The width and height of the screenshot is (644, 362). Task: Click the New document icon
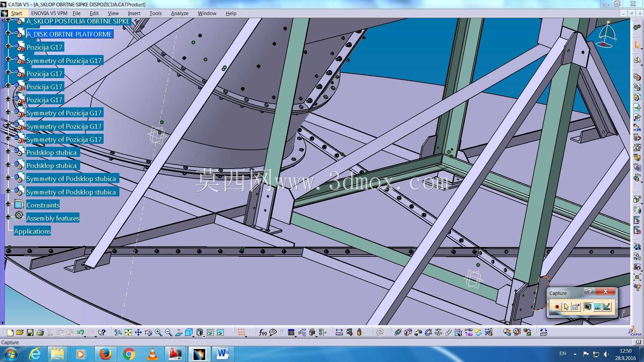pos(10,333)
